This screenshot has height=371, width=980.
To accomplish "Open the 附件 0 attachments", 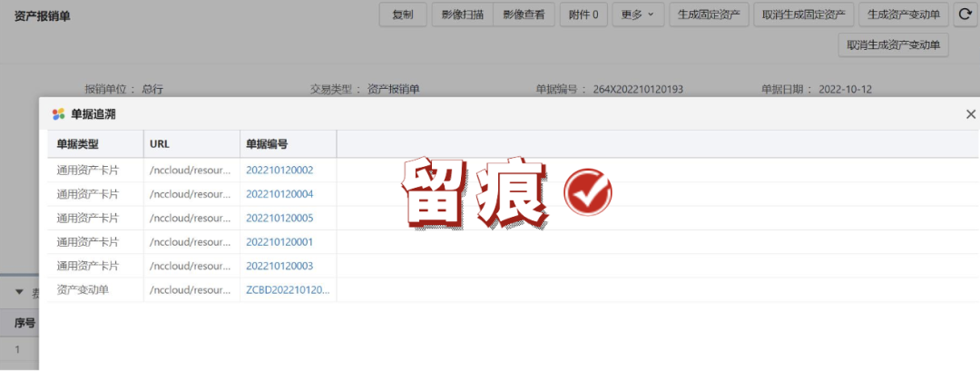I will [583, 14].
